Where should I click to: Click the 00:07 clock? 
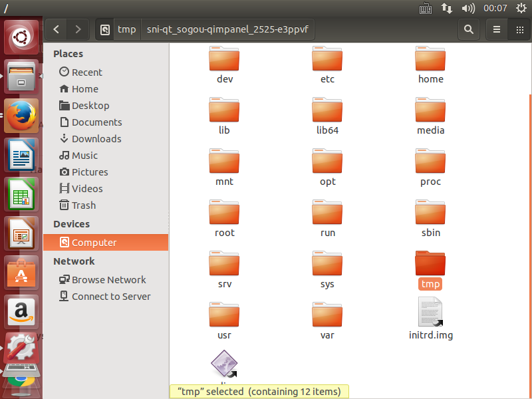[495, 8]
